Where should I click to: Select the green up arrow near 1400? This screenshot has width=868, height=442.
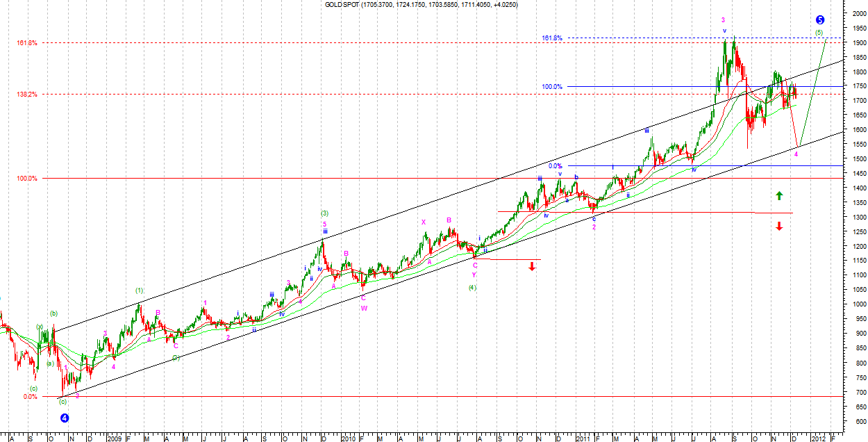pos(779,196)
